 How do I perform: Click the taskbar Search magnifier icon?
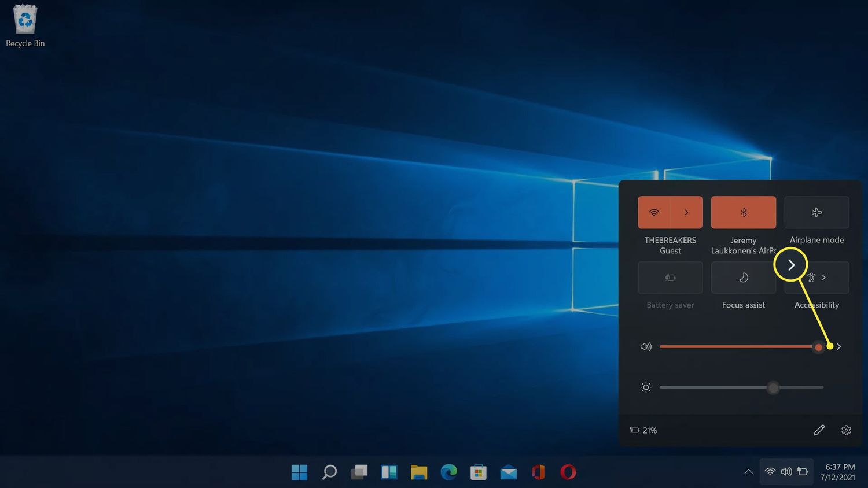[329, 472]
